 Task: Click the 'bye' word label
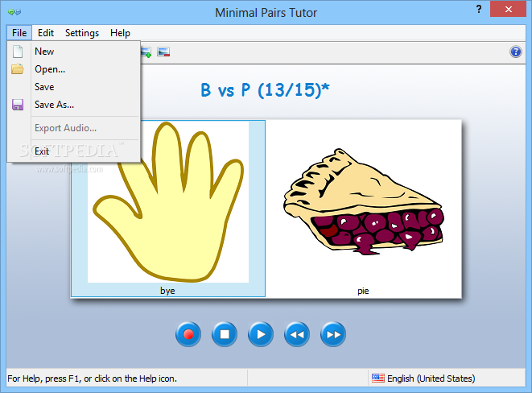pos(167,291)
